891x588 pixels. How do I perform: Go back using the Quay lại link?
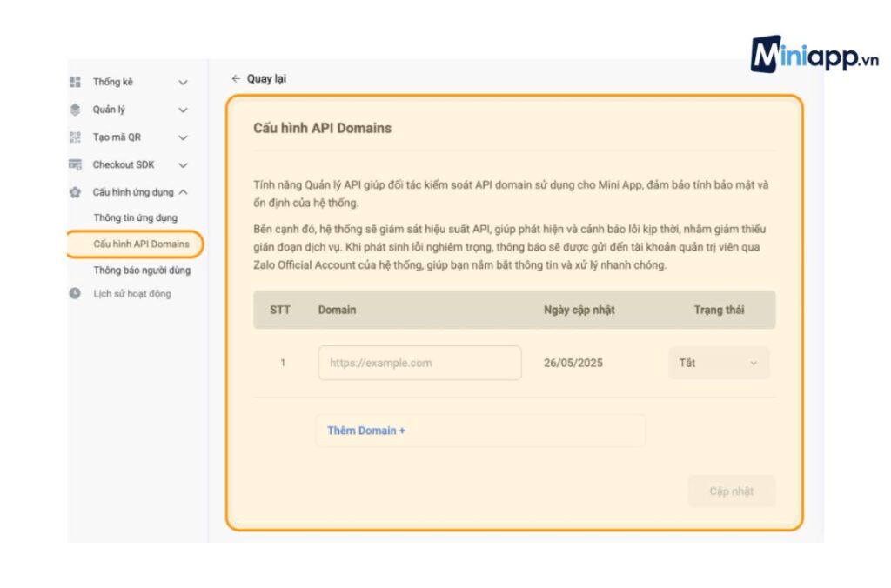(x=266, y=78)
